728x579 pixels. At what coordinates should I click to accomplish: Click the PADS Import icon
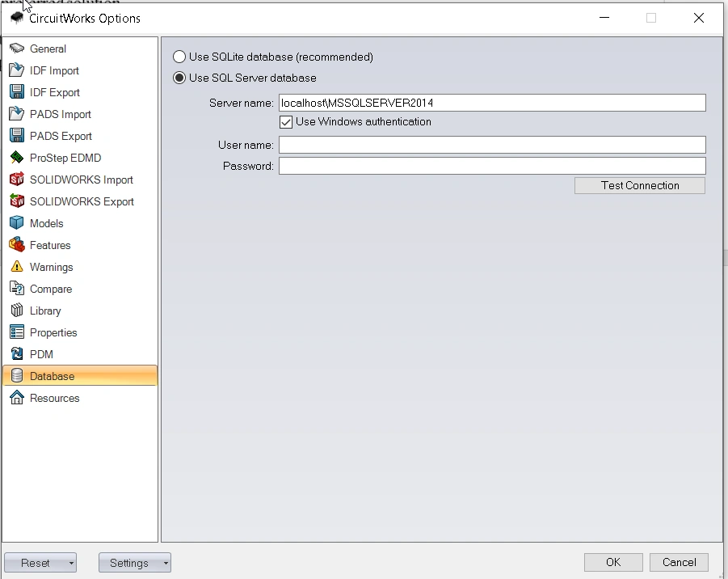(17, 114)
